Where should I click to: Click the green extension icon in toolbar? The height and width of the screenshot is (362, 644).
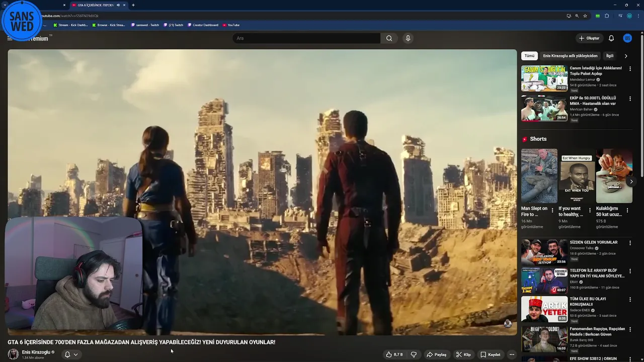pyautogui.click(x=598, y=16)
